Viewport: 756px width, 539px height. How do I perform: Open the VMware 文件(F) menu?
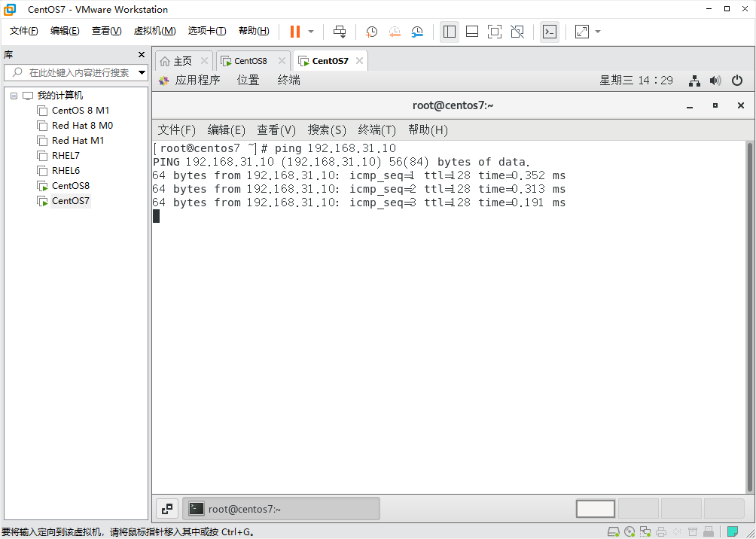coord(24,31)
